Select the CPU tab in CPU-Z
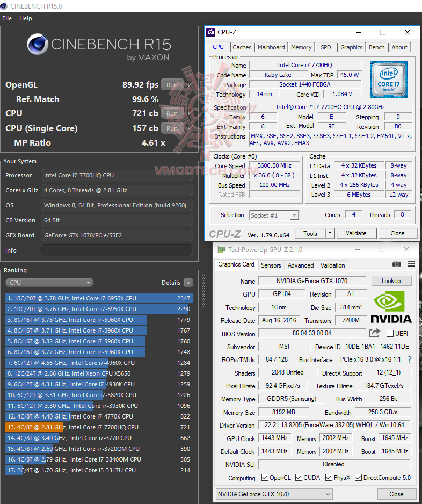Screen dimensions: 422x504 tap(218, 47)
